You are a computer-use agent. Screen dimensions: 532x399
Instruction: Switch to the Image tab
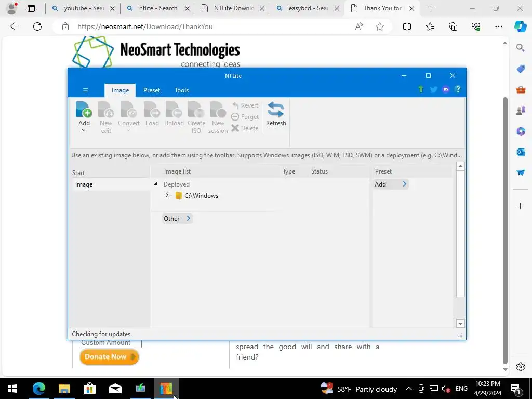pyautogui.click(x=120, y=90)
